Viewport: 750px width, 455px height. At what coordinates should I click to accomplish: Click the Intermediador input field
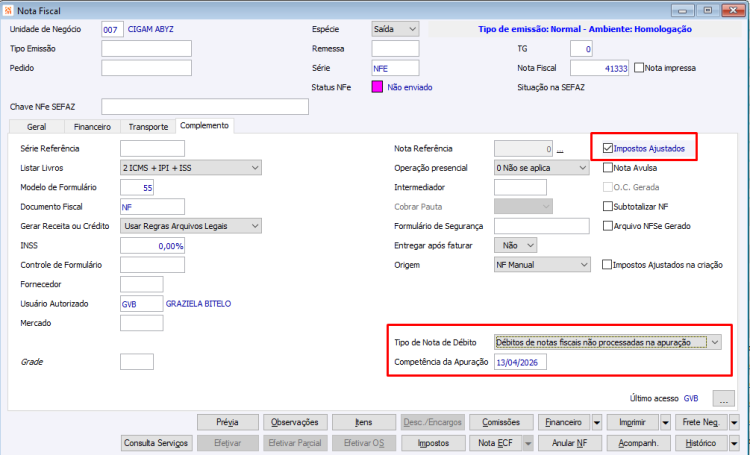pyautogui.click(x=520, y=187)
